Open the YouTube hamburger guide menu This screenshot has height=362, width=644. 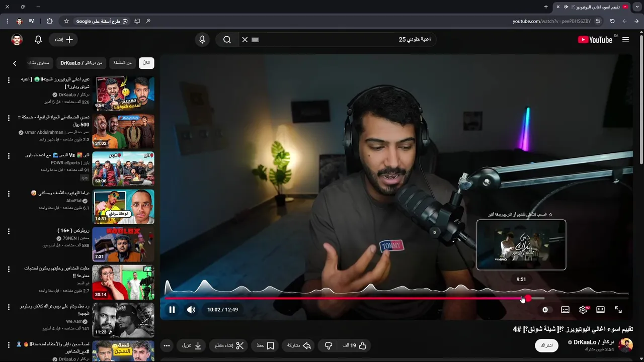[625, 40]
